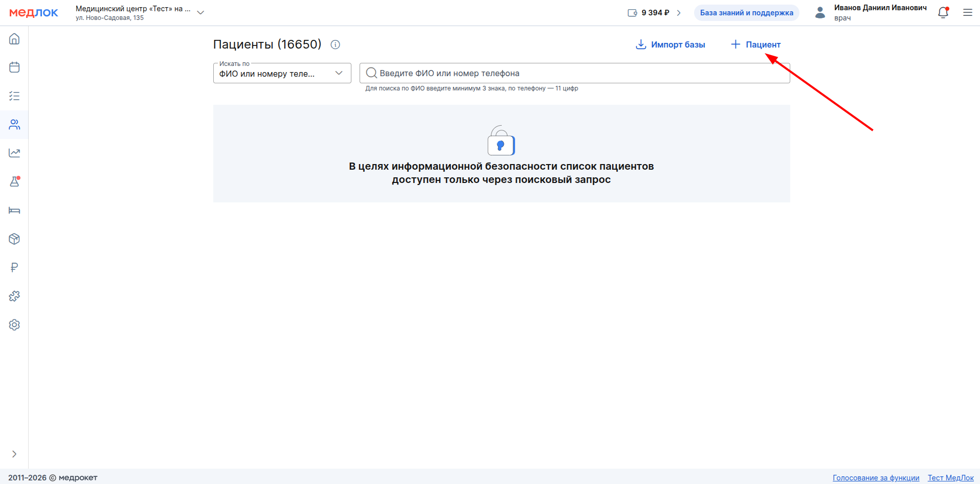Click the notifications bell icon
The height and width of the screenshot is (484, 980).
pos(943,13)
